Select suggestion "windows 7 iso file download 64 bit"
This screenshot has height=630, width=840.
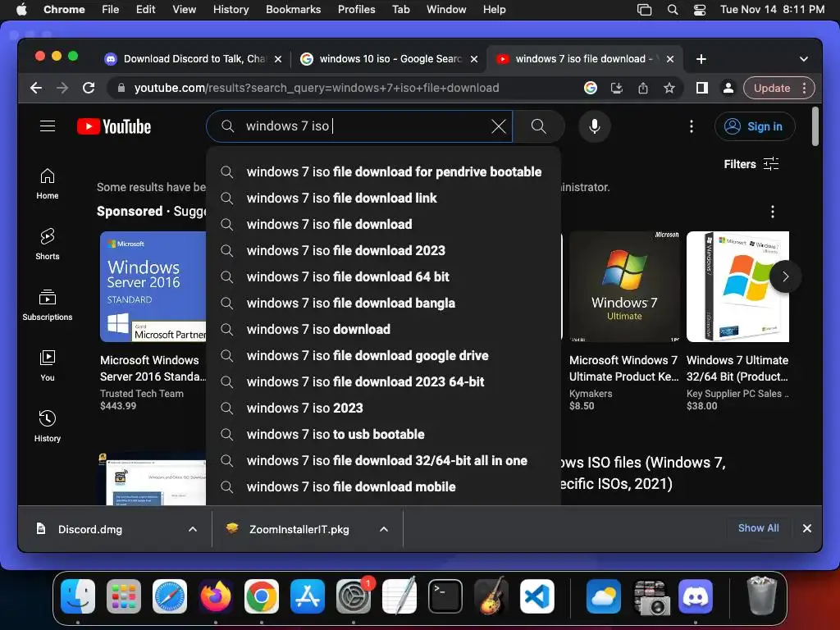click(x=383, y=277)
